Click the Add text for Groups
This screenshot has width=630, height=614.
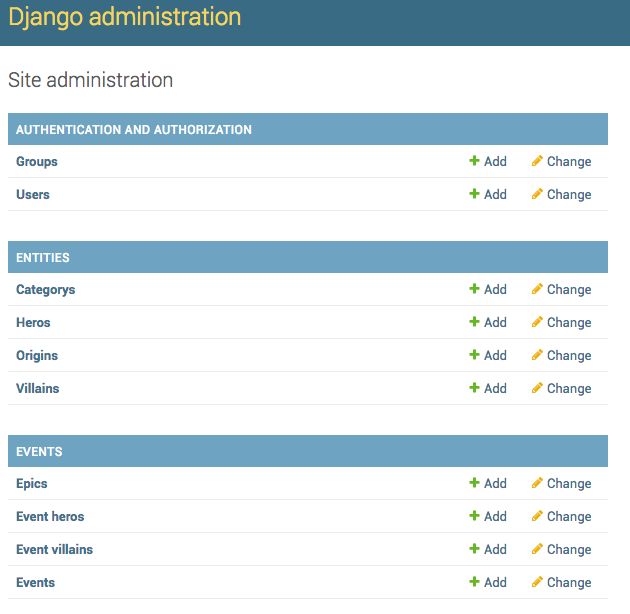pos(495,161)
